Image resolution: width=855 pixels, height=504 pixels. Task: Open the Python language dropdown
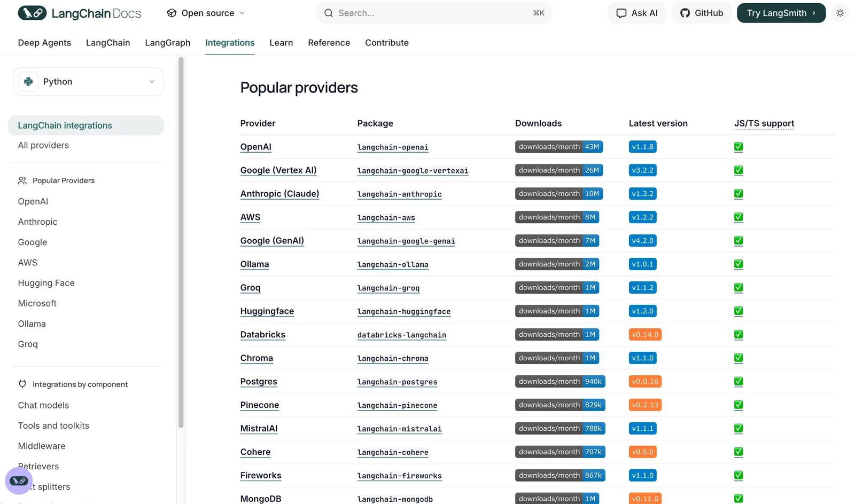click(x=88, y=82)
